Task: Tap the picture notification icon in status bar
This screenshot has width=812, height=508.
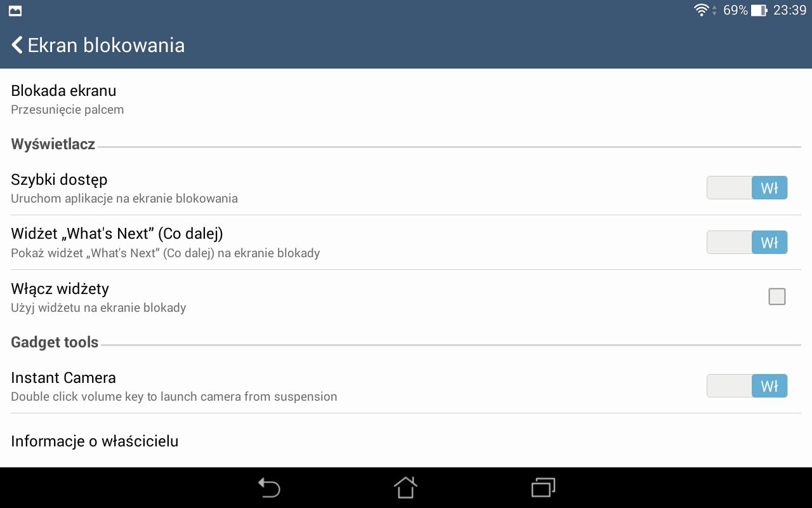Action: (15, 11)
